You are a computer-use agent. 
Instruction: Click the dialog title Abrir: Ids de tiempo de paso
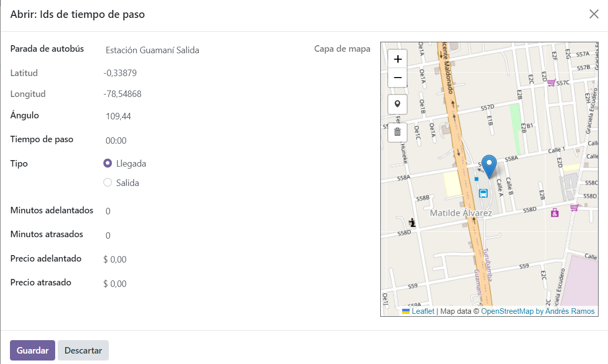click(78, 14)
